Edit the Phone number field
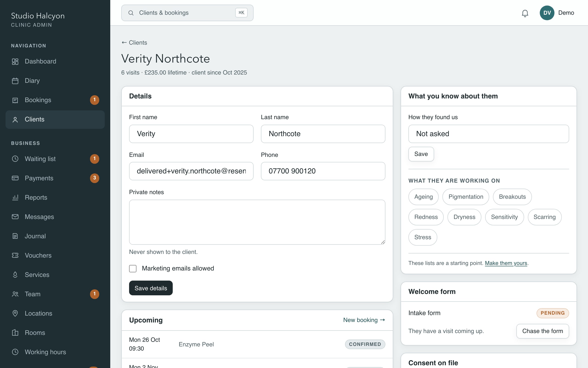Screen dimensions: 588x368 coord(323,171)
